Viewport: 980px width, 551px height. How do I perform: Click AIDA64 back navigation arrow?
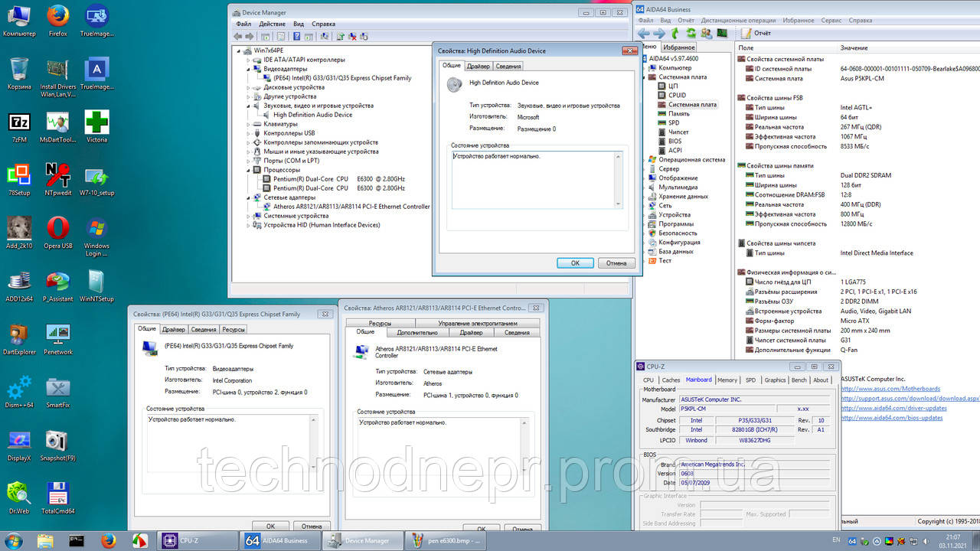643,34
